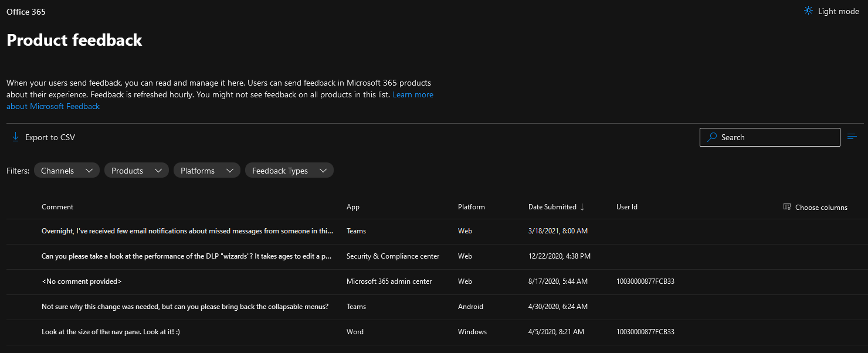
Task: Switch to Light mode
Action: (x=832, y=11)
